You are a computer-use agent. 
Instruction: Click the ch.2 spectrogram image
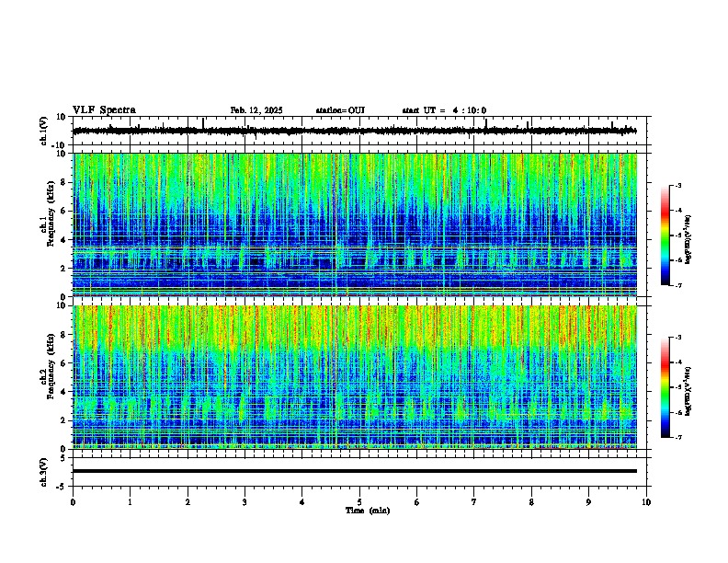pyautogui.click(x=355, y=377)
